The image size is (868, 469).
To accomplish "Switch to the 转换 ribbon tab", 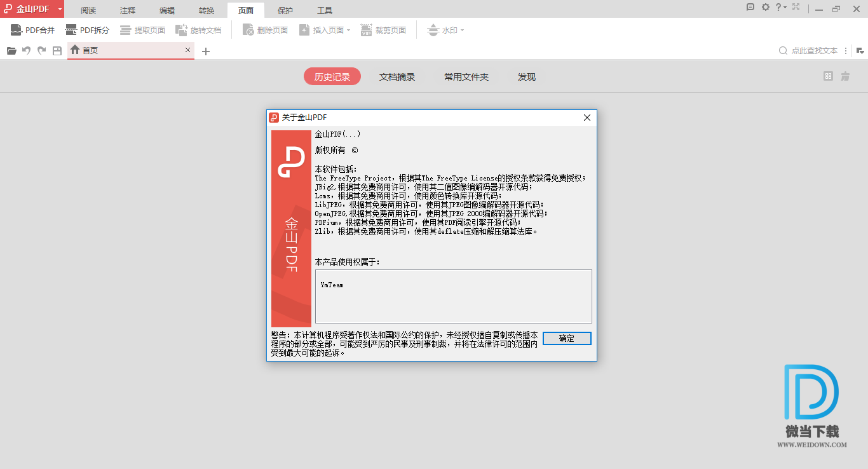I will 207,11.
